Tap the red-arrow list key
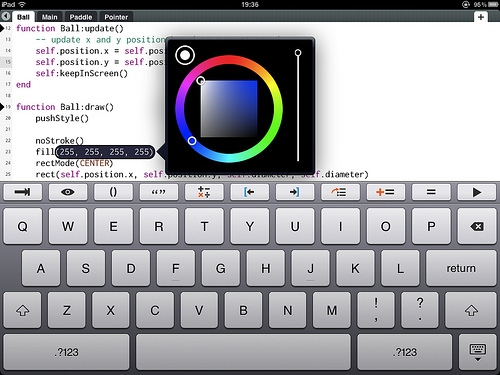Screen dimensions: 500x375 tap(340, 192)
